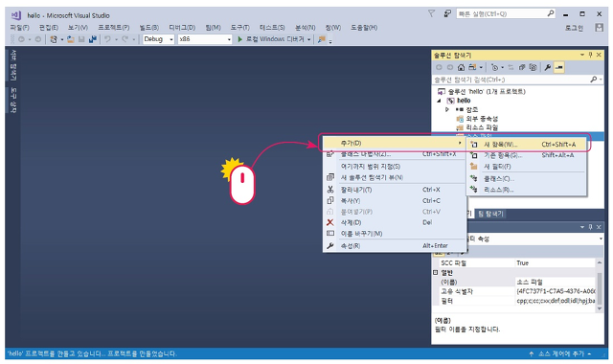The height and width of the screenshot is (364, 613).
Task: Click the Show All Files icon in Solution Explorer
Action: coord(533,67)
